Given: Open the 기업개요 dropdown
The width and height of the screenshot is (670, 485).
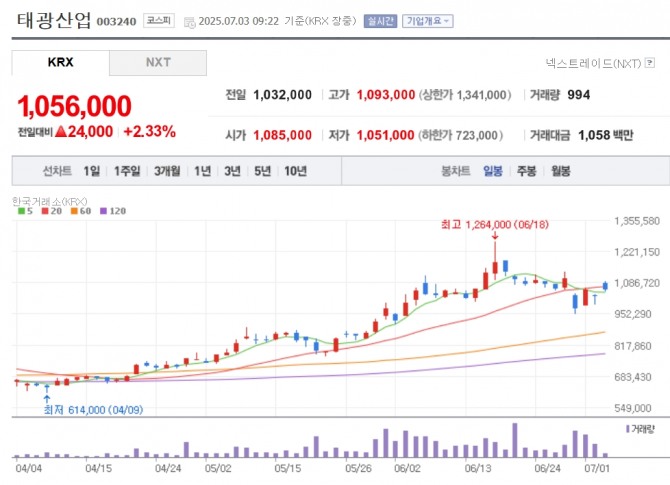Looking at the screenshot, I should coord(427,20).
